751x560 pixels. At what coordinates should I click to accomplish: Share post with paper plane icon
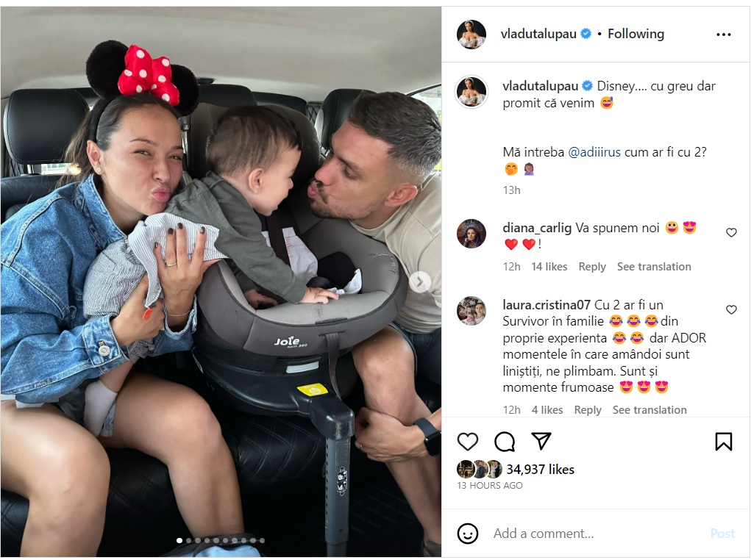tap(541, 441)
